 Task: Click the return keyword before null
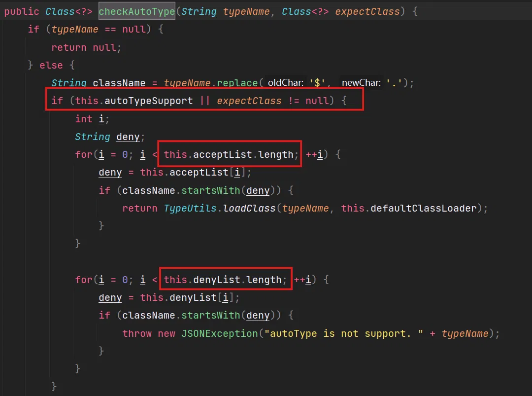[69, 47]
